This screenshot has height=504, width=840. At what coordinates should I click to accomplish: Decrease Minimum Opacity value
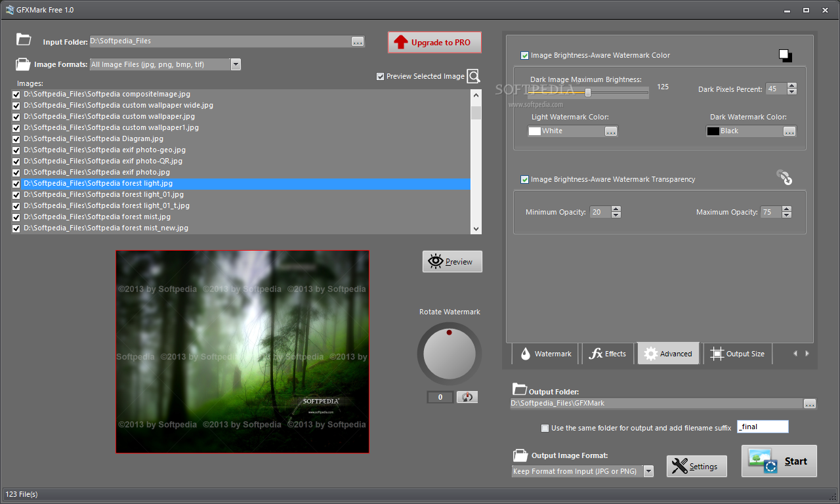coord(616,215)
